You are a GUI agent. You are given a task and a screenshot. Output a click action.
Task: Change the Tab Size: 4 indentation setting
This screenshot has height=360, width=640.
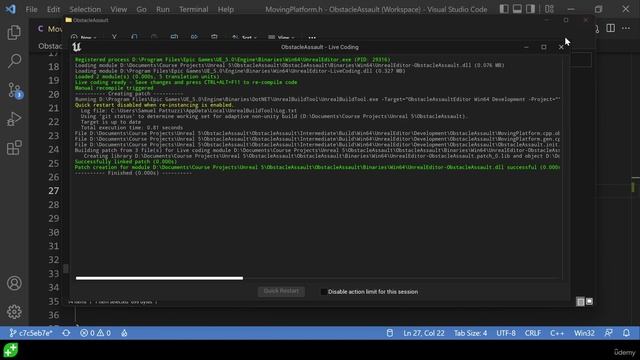pyautogui.click(x=470, y=333)
